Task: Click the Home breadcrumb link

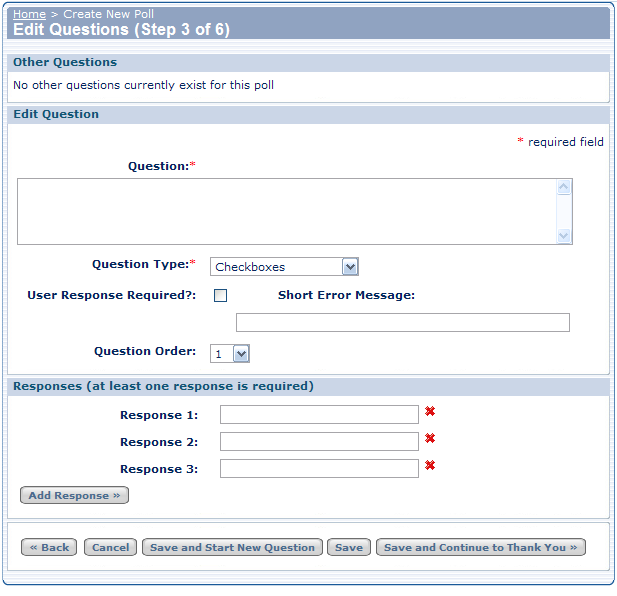Action: tap(29, 15)
